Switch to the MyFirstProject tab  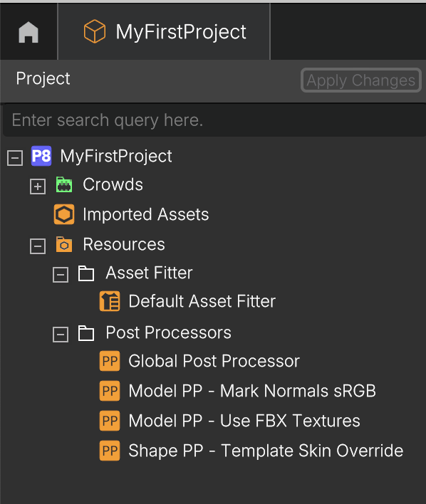coord(164,31)
